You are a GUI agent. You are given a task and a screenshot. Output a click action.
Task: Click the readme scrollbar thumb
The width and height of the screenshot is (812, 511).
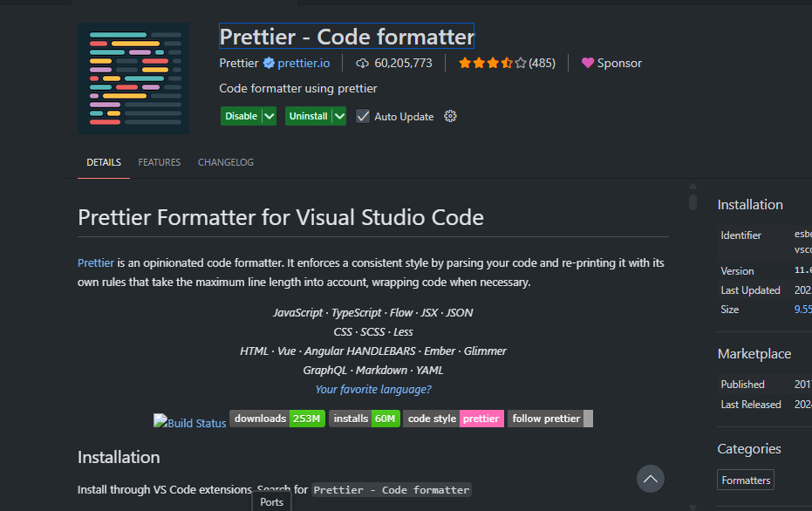(x=693, y=202)
